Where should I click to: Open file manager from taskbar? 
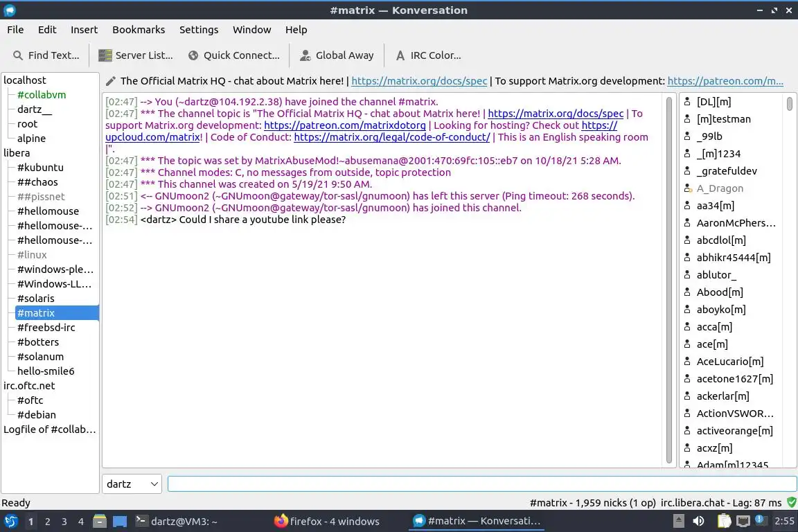pos(100,522)
